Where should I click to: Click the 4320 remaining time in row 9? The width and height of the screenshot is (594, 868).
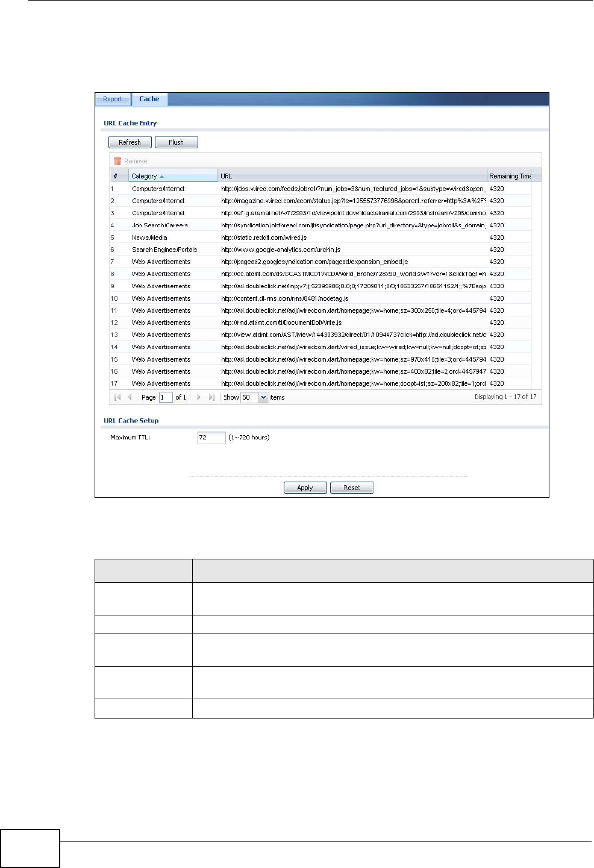coord(497,286)
